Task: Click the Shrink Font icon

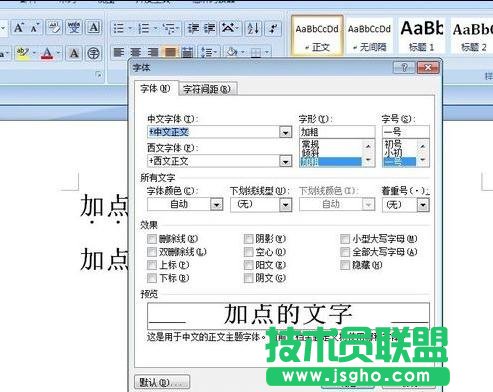Action: point(35,28)
